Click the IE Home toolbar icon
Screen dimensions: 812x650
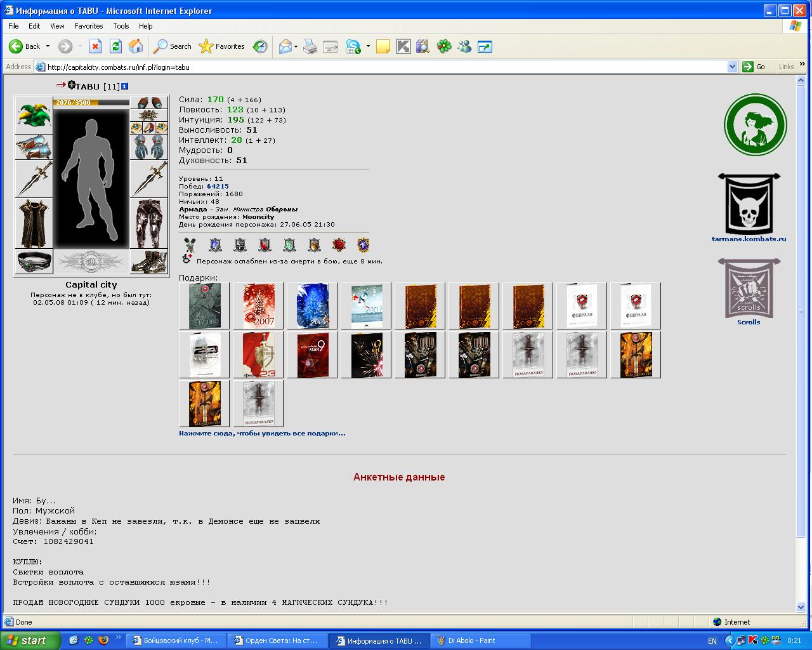136,46
